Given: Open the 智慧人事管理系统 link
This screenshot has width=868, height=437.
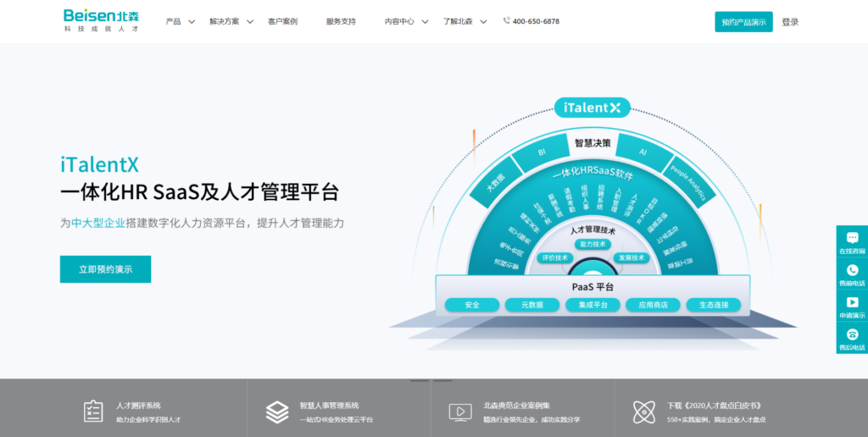Looking at the screenshot, I should 330,406.
